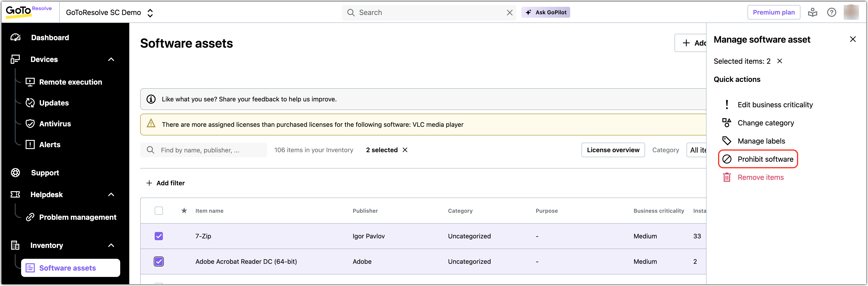Open the All items category dropdown
Image resolution: width=868 pixels, height=286 pixels.
(x=697, y=150)
